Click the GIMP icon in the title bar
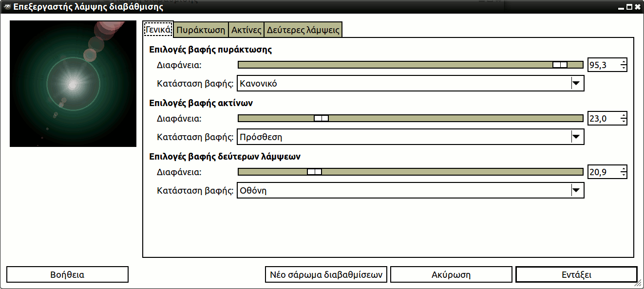Viewport: 644px width, 289px height. tap(7, 7)
